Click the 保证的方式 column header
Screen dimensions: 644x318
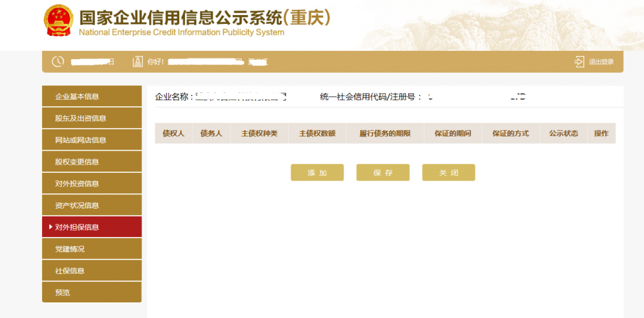[511, 133]
